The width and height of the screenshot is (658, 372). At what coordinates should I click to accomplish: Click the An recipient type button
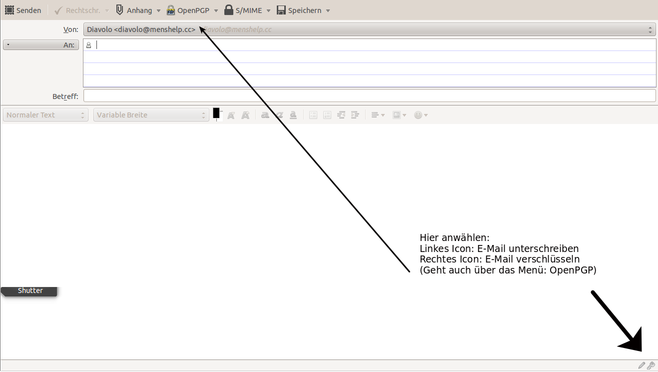41,45
